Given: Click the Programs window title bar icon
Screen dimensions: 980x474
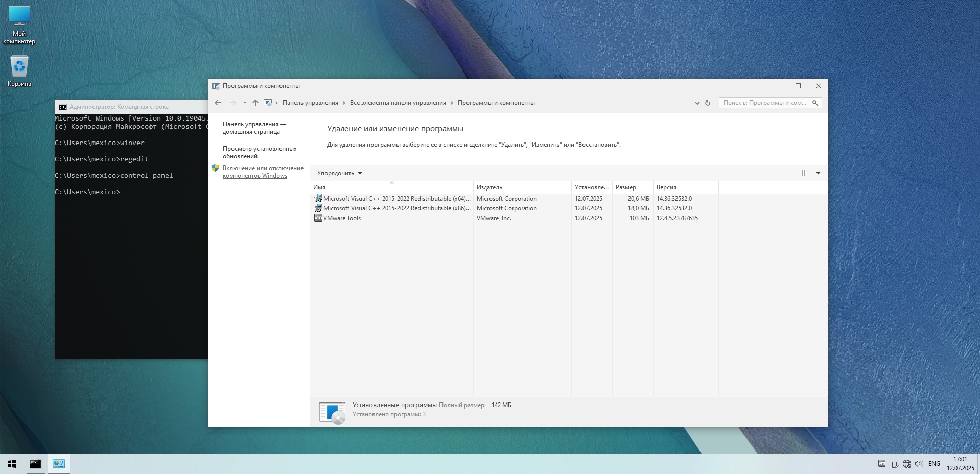Looking at the screenshot, I should pos(216,86).
